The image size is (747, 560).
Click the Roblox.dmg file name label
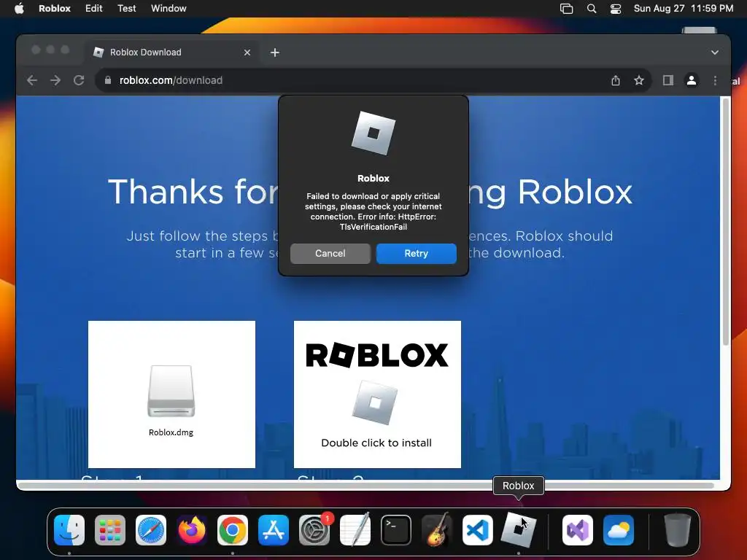tap(171, 432)
